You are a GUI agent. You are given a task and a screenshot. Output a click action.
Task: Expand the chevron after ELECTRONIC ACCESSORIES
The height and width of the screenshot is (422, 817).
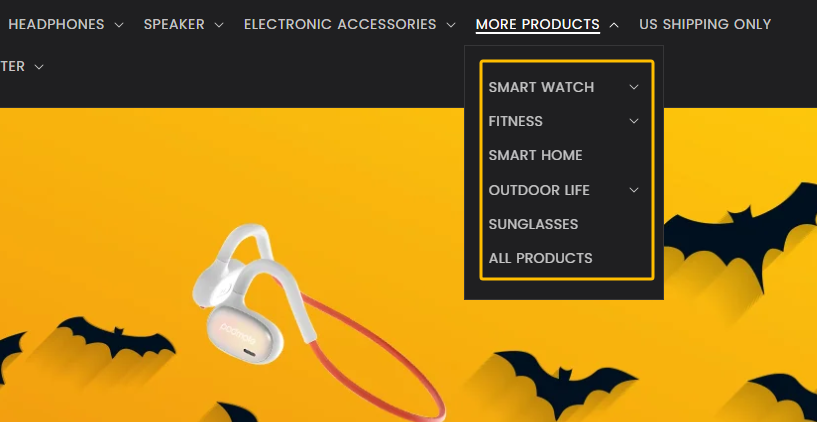pos(451,25)
